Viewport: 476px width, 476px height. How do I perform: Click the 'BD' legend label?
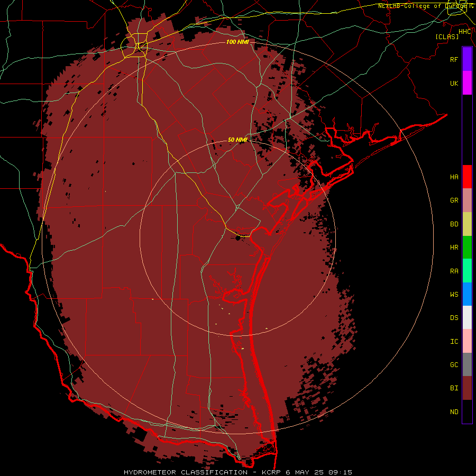454,224
